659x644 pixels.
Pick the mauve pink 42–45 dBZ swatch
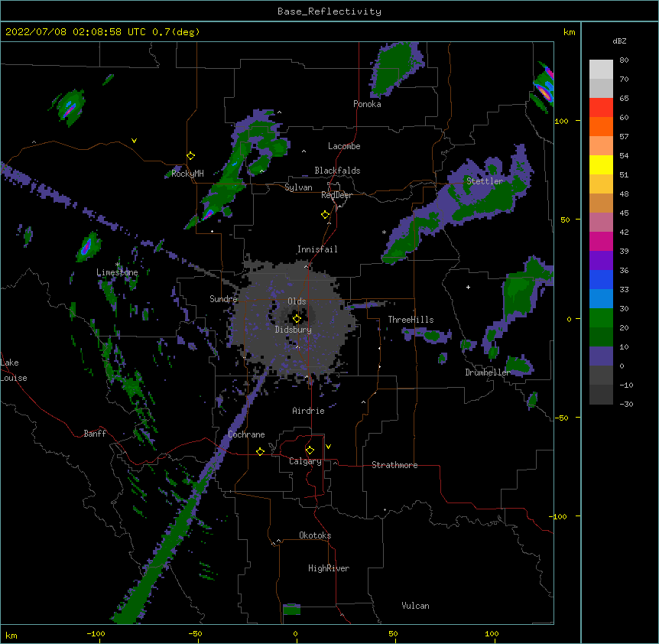(x=601, y=223)
